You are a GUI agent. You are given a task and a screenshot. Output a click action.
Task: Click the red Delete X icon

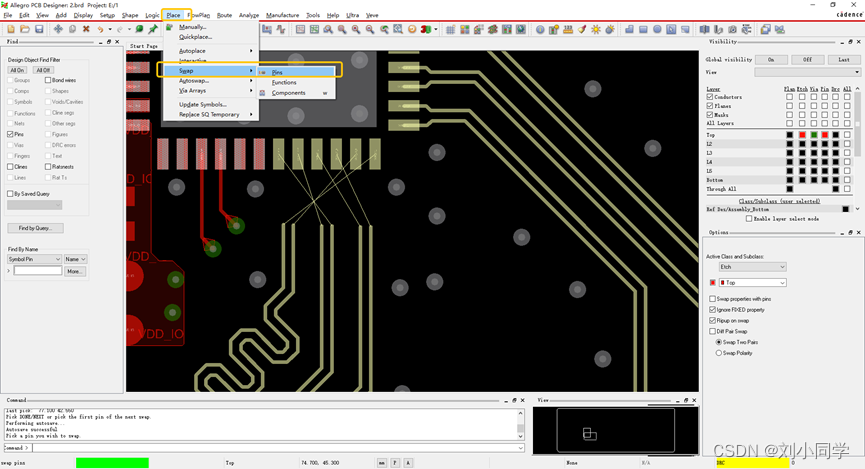[x=86, y=29]
